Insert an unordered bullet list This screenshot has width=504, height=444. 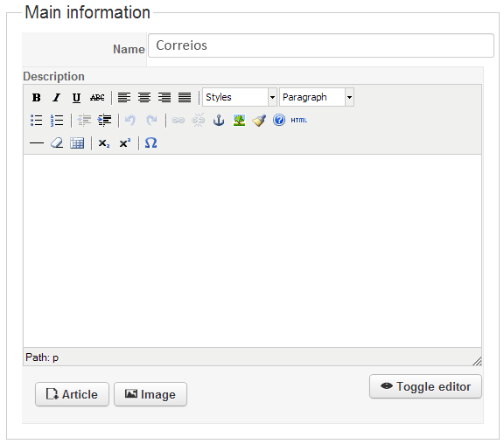(37, 121)
